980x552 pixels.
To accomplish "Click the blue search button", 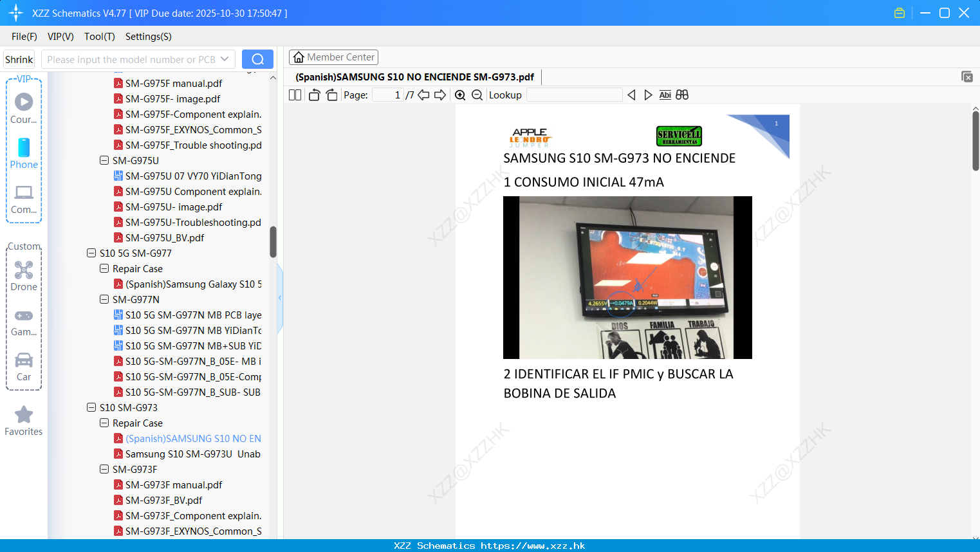I will pyautogui.click(x=257, y=59).
